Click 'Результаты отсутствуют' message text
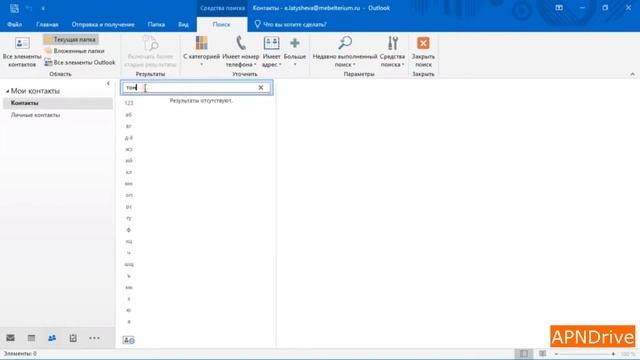Screen dimensions: 640x360 tap(201, 100)
